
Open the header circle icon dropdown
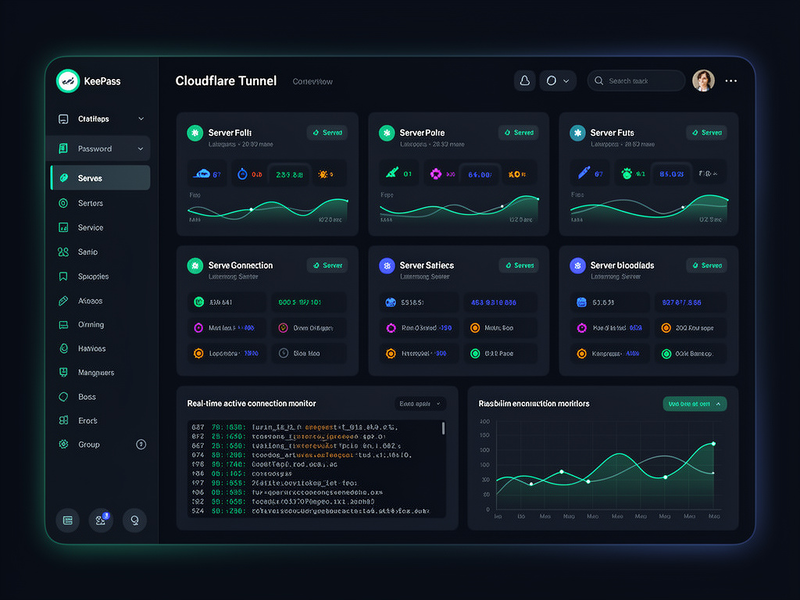tap(558, 81)
